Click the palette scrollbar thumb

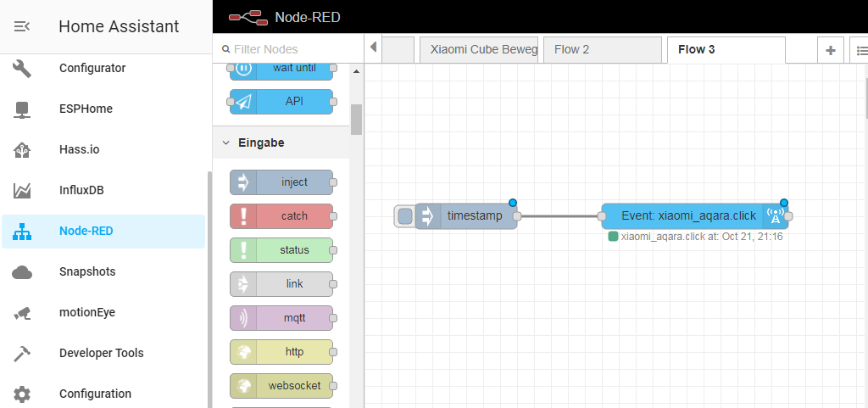[x=357, y=120]
